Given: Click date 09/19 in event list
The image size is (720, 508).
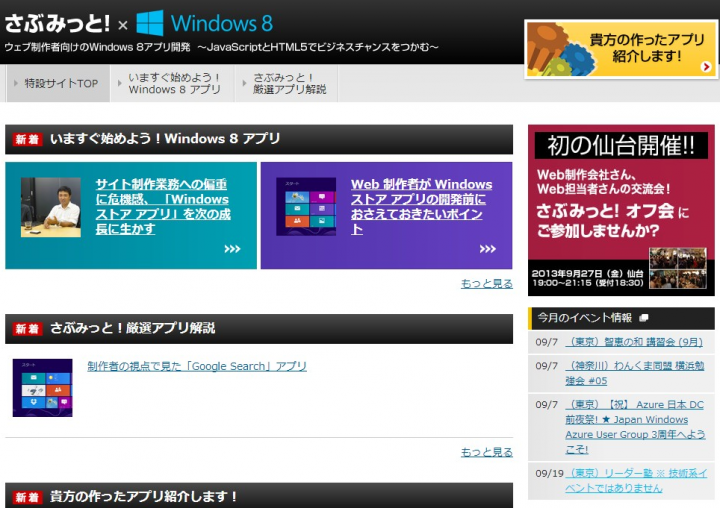Looking at the screenshot, I should coord(549,474).
